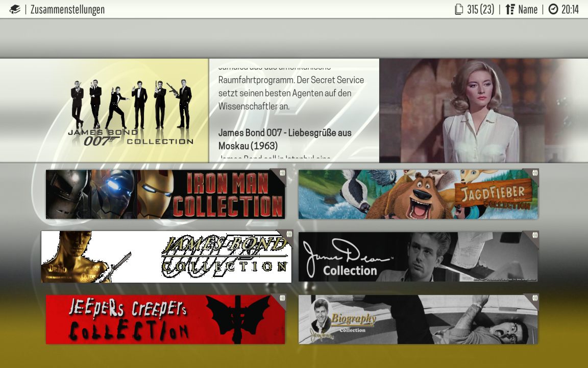Click 'James Bond 007 - Liebesgrüße aus Moskau (1963)' heading
Image resolution: width=588 pixels, height=368 pixels.
285,140
